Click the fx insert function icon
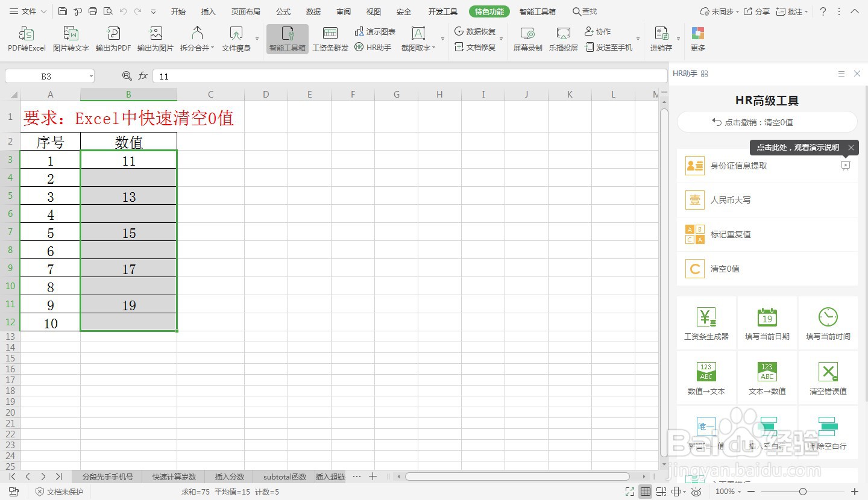 pyautogui.click(x=143, y=76)
